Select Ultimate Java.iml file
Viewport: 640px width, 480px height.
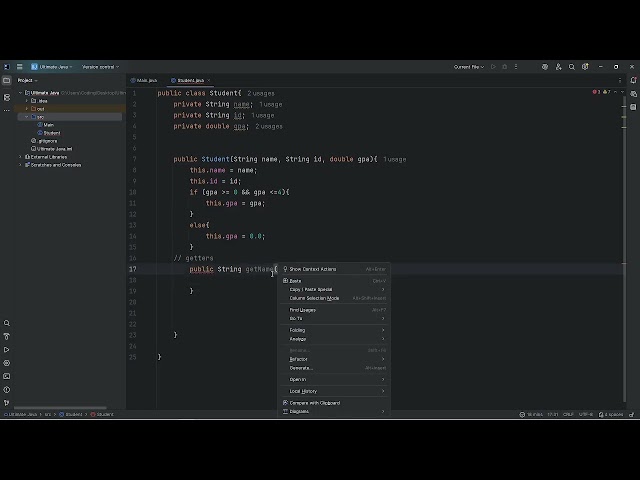pos(54,149)
